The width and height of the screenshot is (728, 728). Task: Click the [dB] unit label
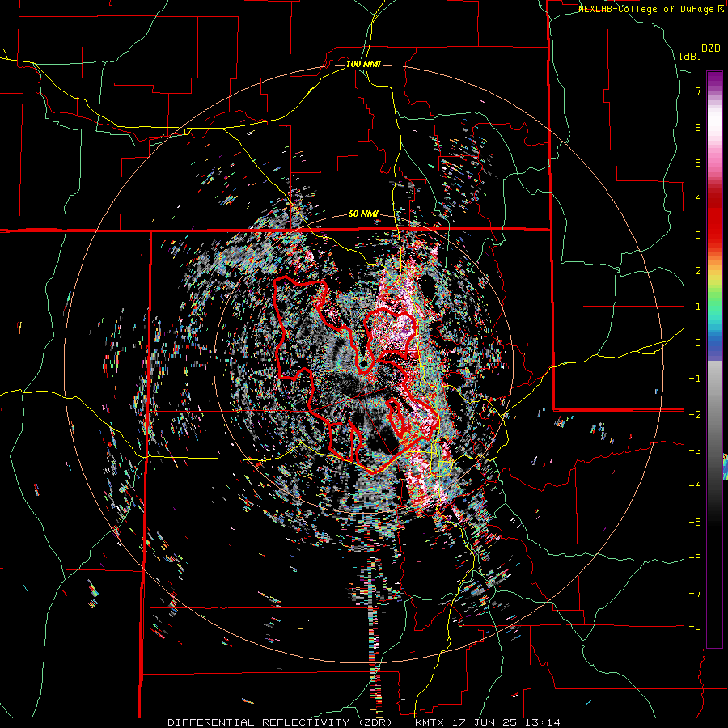(x=690, y=56)
